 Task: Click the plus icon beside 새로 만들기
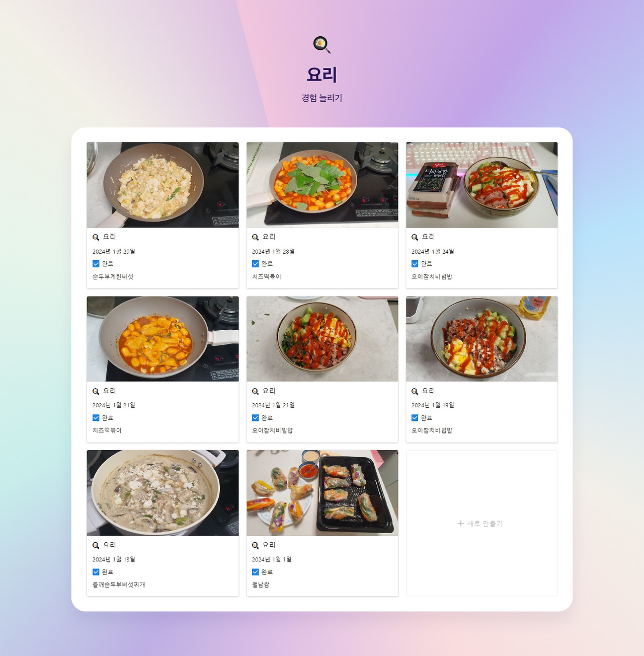tap(460, 524)
